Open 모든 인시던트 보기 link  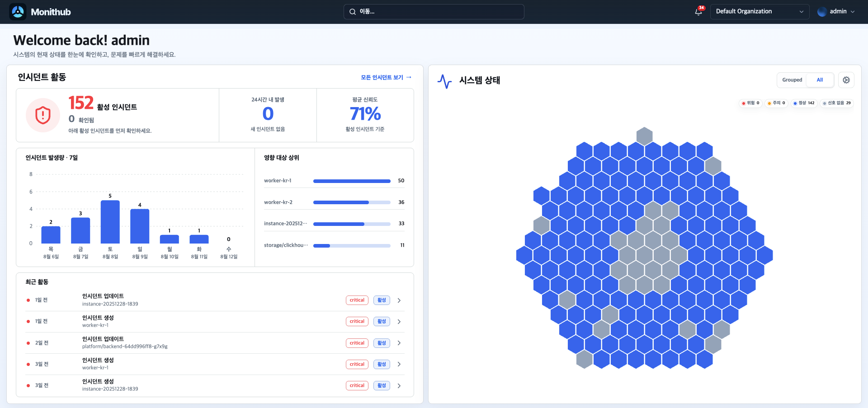click(x=386, y=77)
